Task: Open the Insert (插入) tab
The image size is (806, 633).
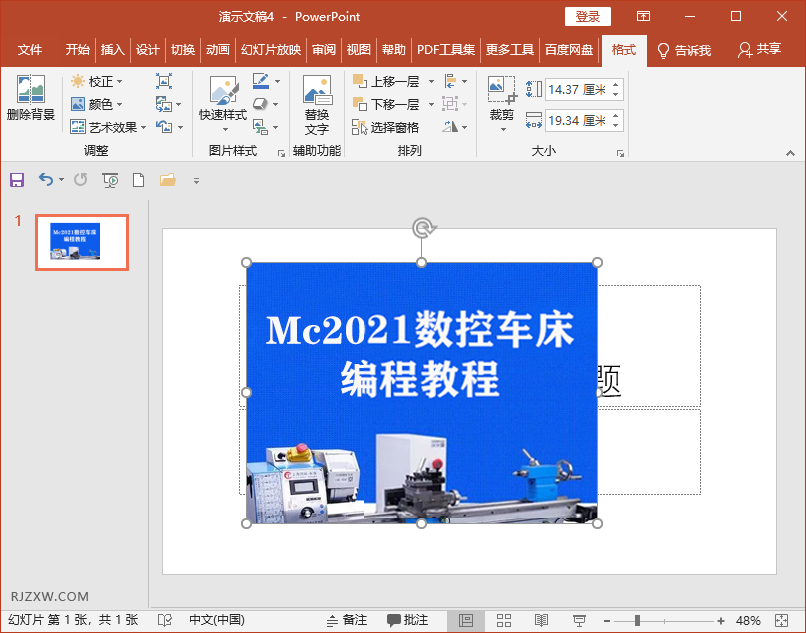Action: coord(113,50)
